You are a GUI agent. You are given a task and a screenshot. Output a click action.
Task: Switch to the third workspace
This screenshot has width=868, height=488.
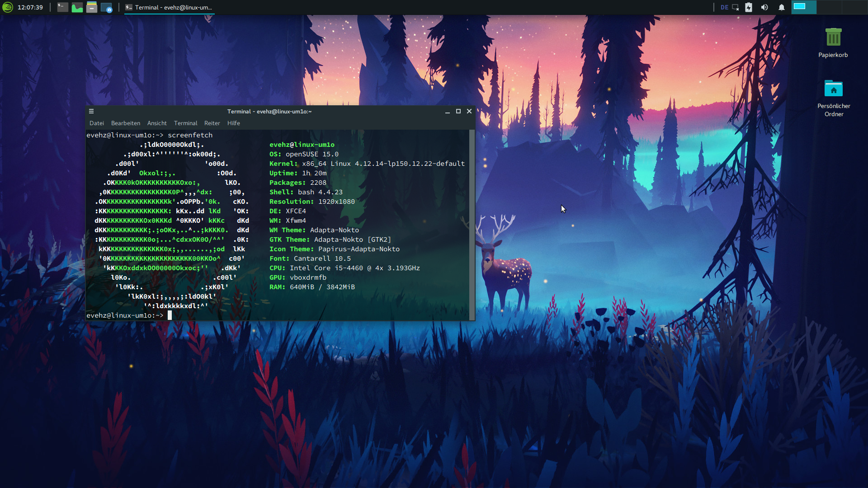click(x=854, y=7)
